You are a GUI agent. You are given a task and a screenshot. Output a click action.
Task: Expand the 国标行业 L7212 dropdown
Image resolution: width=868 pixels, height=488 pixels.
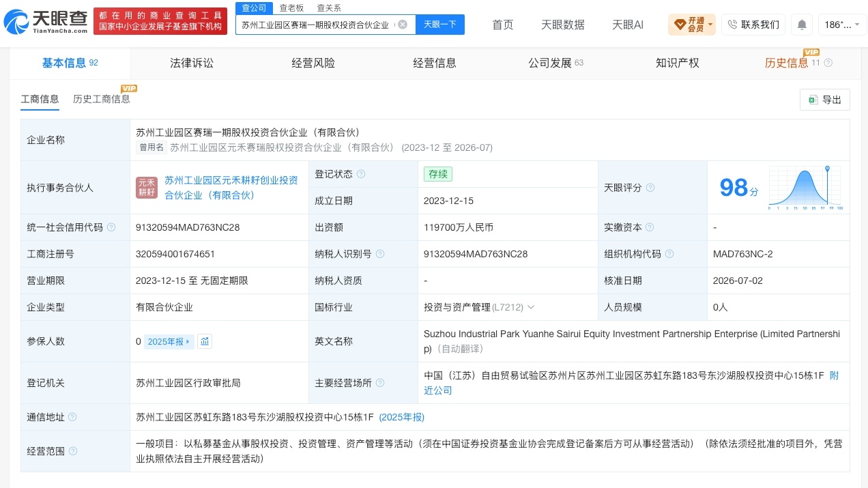[x=532, y=307]
